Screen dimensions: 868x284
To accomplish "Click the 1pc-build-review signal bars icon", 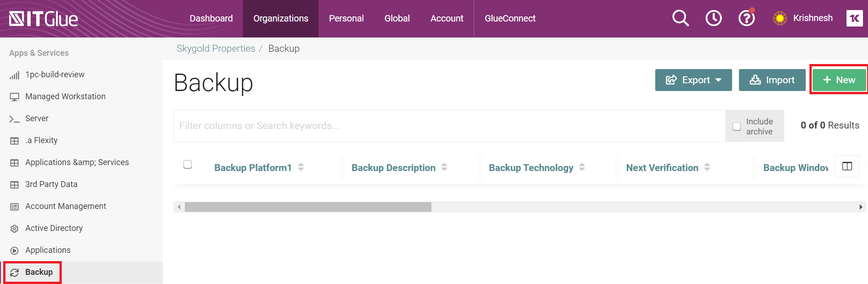I will (x=15, y=75).
